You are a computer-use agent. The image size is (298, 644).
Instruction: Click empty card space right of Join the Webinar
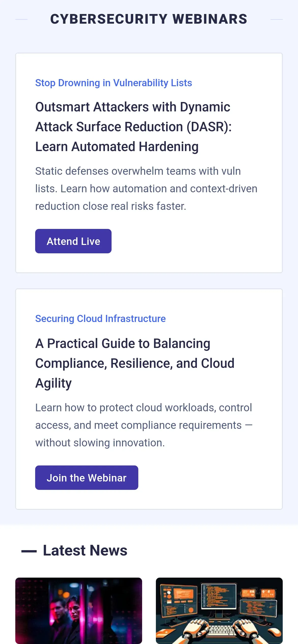pos(209,478)
